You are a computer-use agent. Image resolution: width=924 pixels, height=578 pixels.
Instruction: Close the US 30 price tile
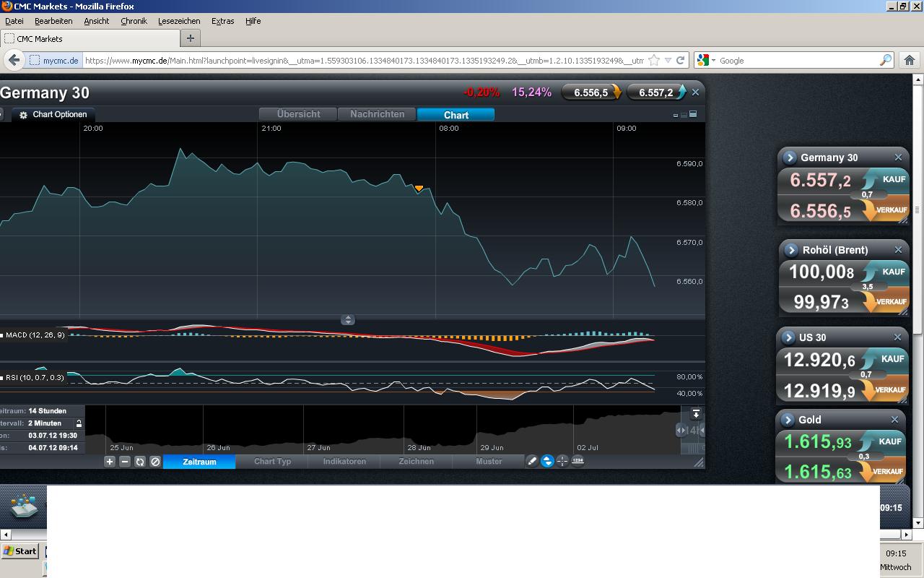click(898, 337)
